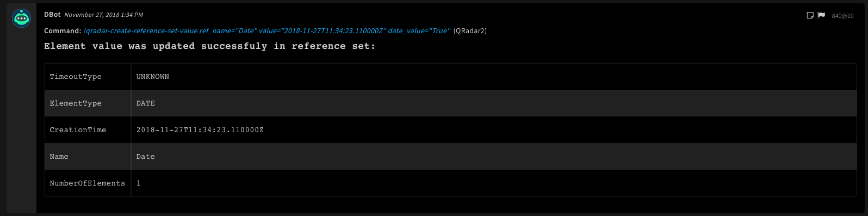Click the 'Command:' label text
The width and height of the screenshot is (868, 216).
[x=63, y=31]
